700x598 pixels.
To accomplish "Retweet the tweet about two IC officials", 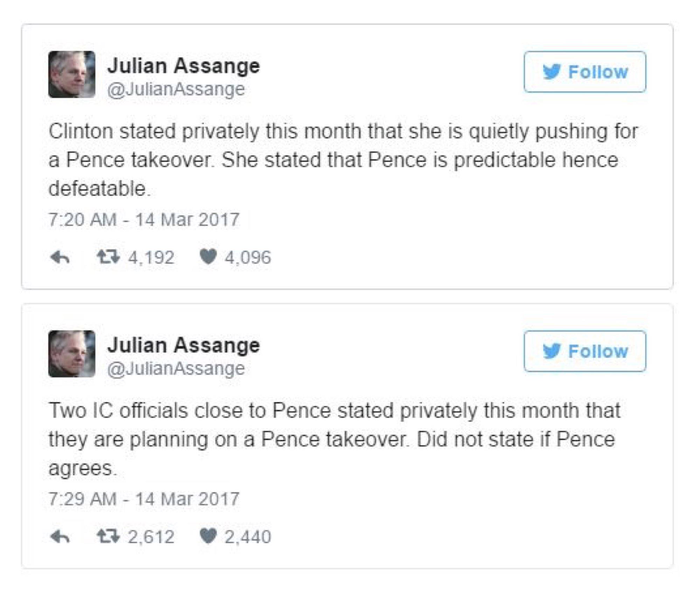I will [x=108, y=536].
